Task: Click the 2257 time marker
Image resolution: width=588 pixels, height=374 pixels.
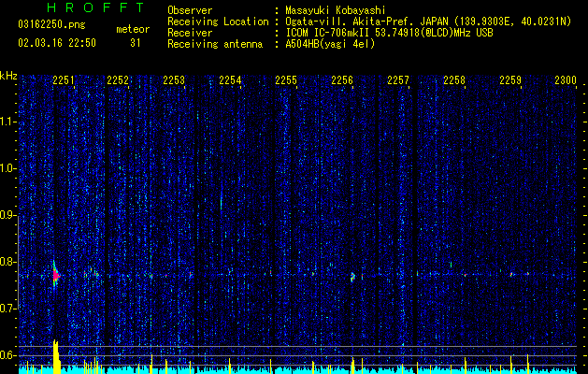Action: (x=398, y=80)
